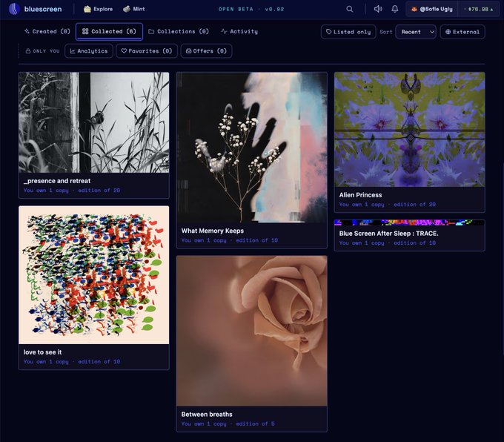Image resolution: width=504 pixels, height=442 pixels.
Task: Open the Blue Screen After Sleep glitch strip
Action: tap(409, 222)
